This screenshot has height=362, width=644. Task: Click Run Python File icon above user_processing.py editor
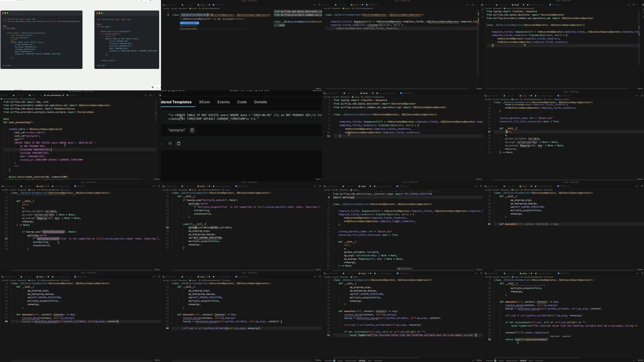pyautogui.click(x=146, y=95)
